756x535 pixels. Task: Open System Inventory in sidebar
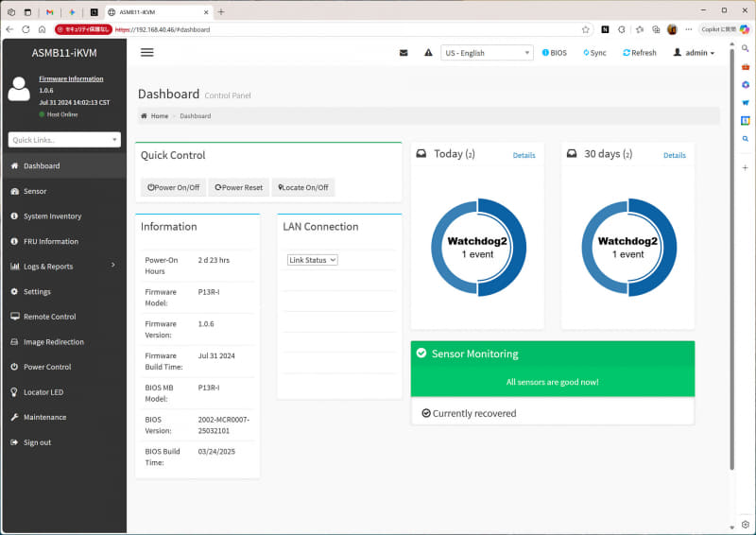(64, 216)
